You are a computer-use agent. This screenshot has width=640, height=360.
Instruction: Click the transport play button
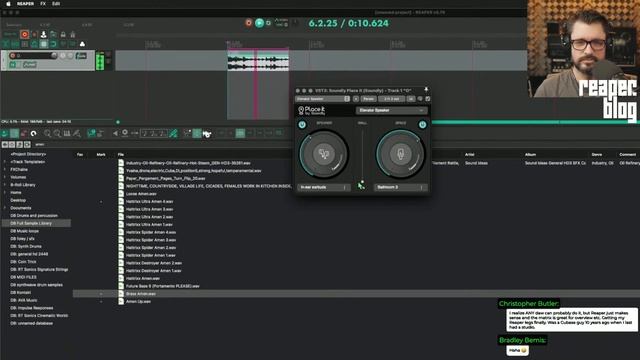259,23
